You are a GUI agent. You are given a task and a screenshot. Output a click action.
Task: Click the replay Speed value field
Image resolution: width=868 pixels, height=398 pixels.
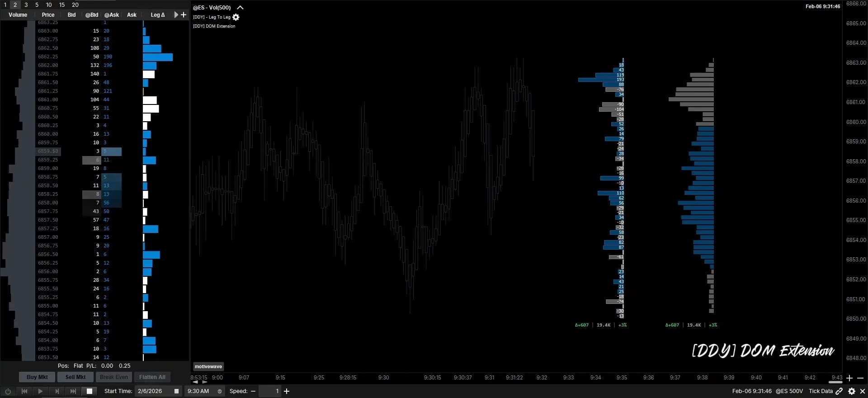[270, 391]
